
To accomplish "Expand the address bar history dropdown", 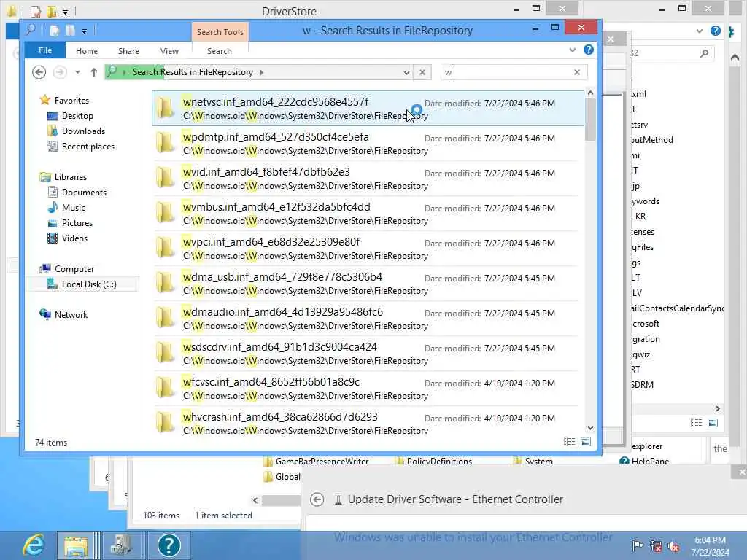I will [406, 72].
